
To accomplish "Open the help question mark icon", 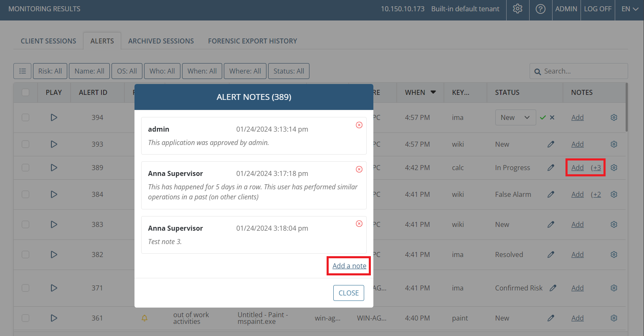I will click(540, 9).
